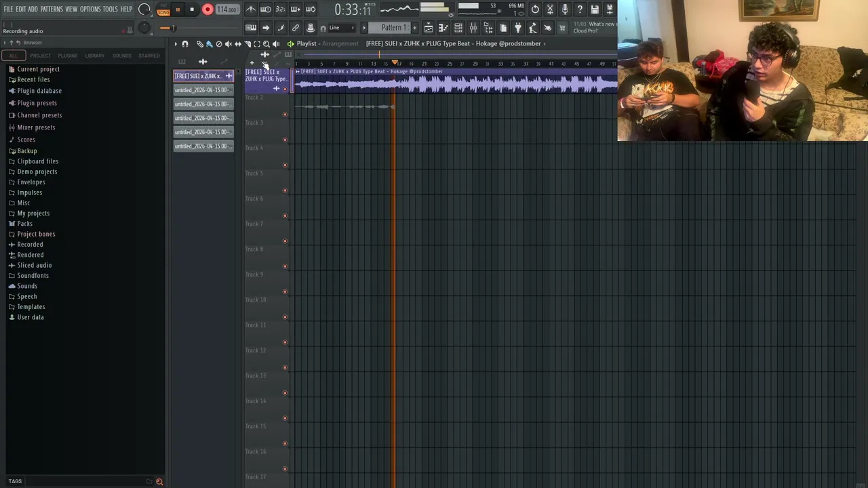Add new pattern with plus button
The image size is (868, 488).
click(x=415, y=28)
